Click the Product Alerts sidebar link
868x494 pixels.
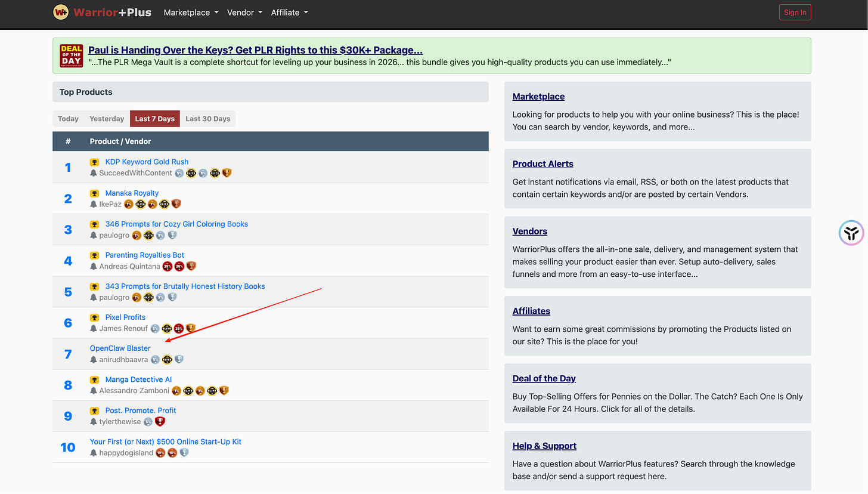tap(543, 164)
